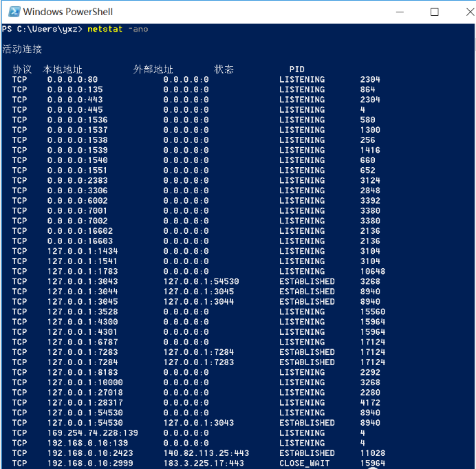The width and height of the screenshot is (476, 469).
Task: Click PID value 10648
Action: click(x=373, y=272)
